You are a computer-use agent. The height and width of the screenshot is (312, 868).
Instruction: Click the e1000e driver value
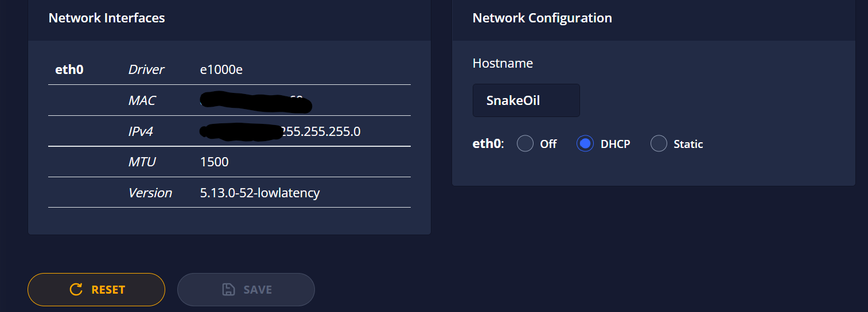coord(221,69)
